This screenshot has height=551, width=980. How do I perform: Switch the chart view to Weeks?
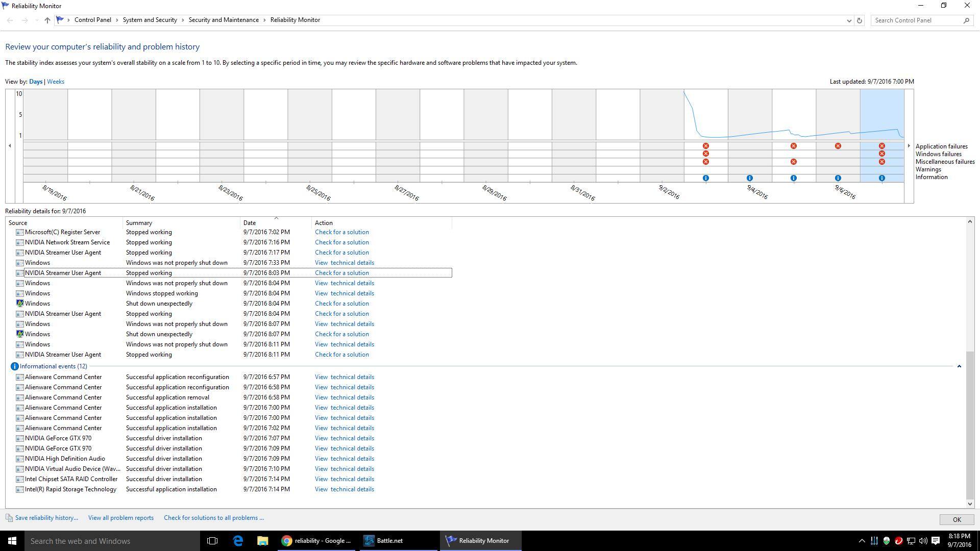[x=56, y=82]
